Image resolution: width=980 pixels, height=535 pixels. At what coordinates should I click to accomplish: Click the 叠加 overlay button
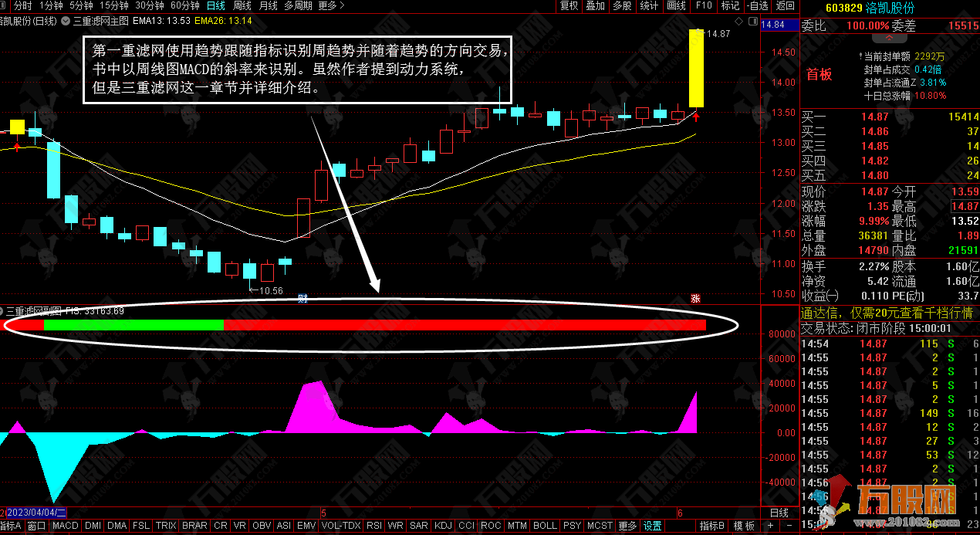pyautogui.click(x=595, y=5)
